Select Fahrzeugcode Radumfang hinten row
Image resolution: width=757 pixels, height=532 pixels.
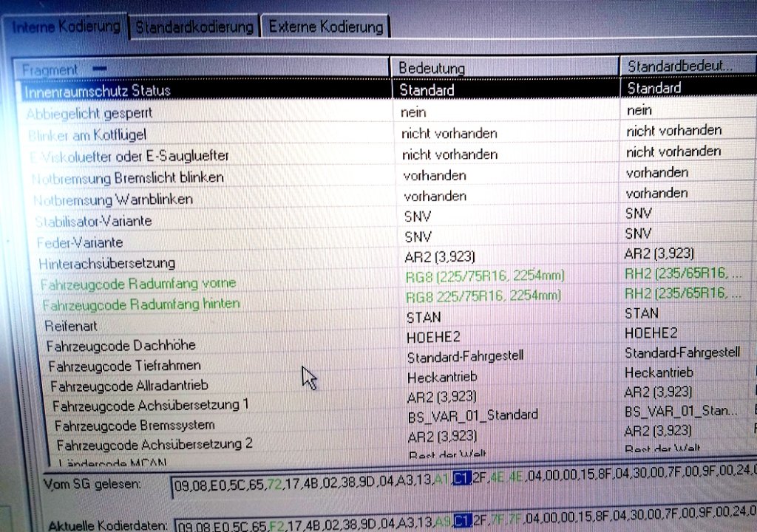[140, 304]
